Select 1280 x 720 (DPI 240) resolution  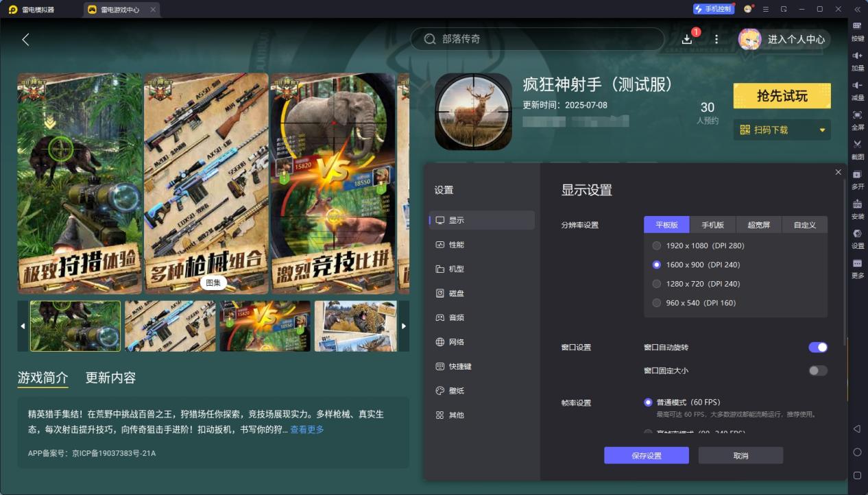pos(657,284)
